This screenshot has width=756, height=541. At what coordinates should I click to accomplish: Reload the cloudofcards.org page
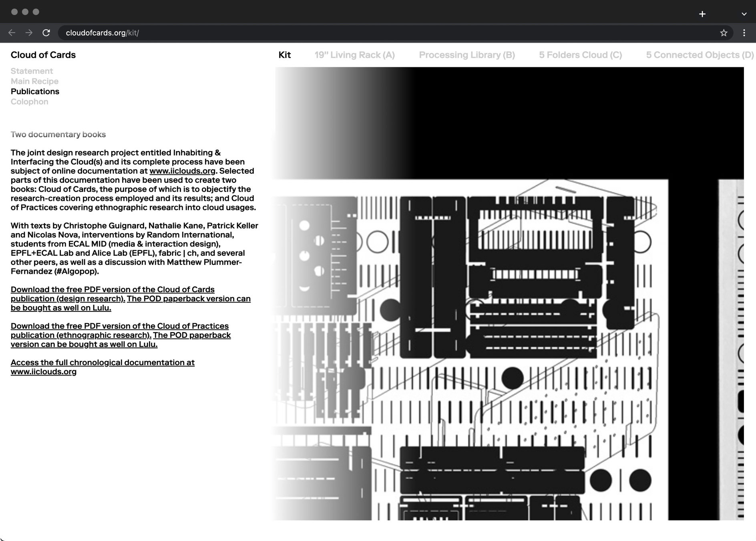pyautogui.click(x=46, y=33)
